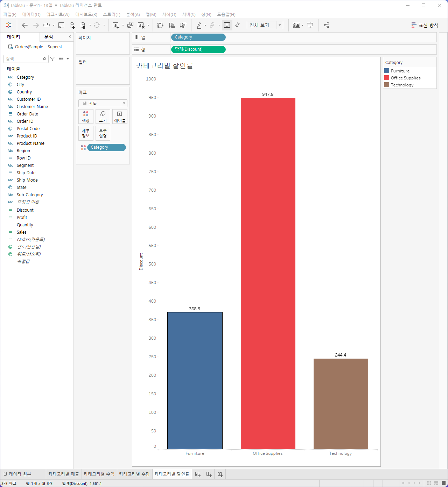
Task: Click the show/hide cards icon
Action: (x=296, y=25)
